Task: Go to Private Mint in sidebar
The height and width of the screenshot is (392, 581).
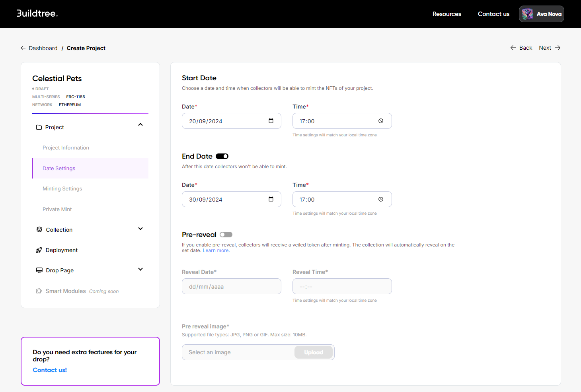Action: (57, 210)
